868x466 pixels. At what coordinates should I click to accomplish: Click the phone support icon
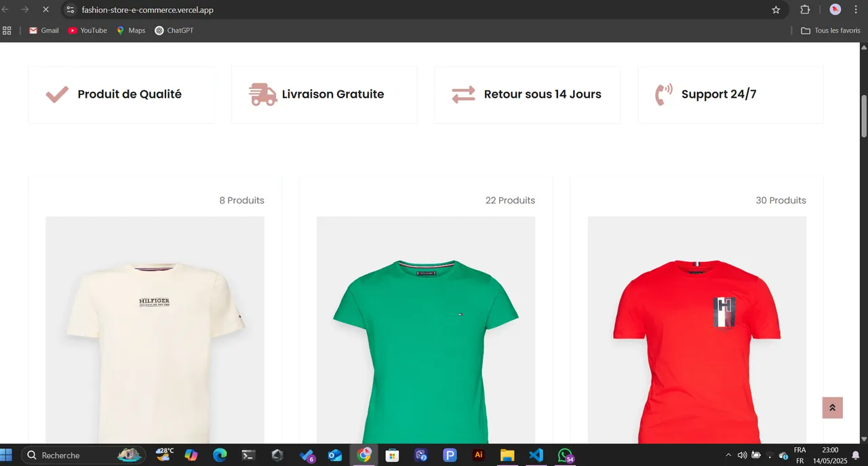pyautogui.click(x=663, y=94)
